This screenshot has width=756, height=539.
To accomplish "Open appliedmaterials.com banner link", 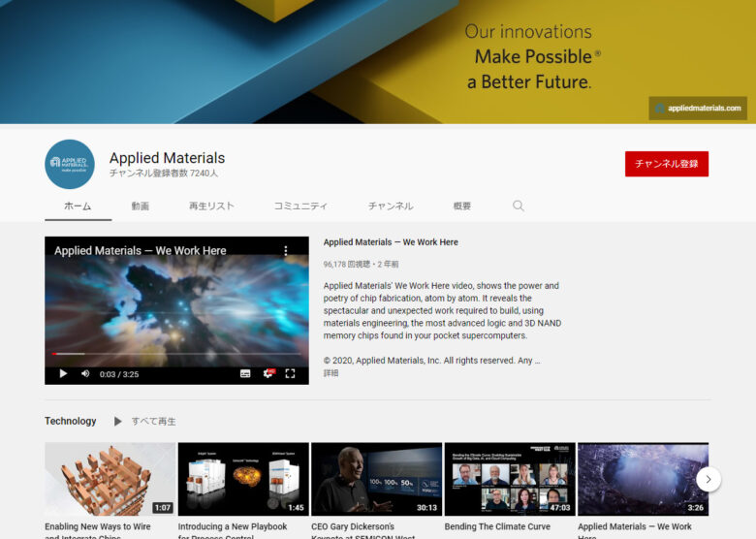I will pos(698,108).
